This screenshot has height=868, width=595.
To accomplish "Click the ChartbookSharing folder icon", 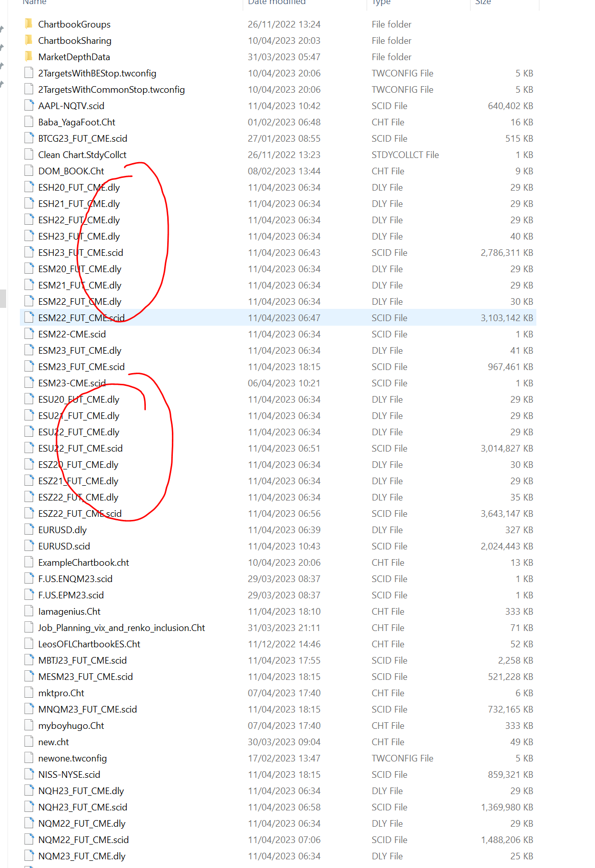I will pos(29,40).
